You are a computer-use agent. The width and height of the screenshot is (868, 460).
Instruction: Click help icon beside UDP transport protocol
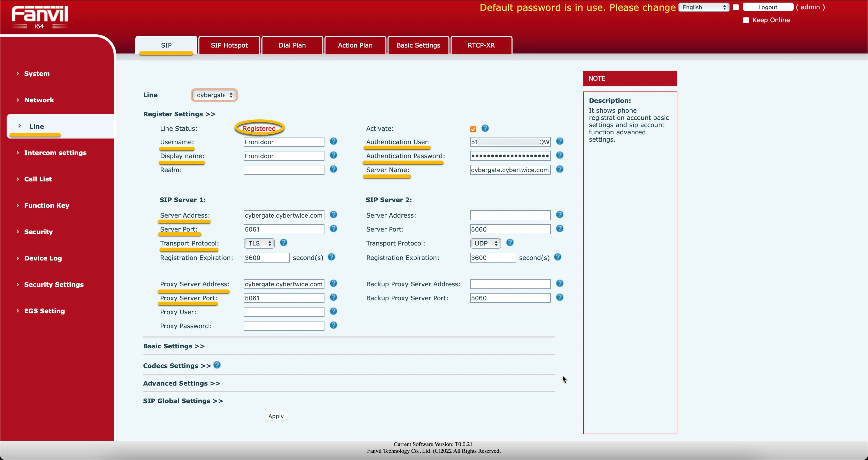point(510,243)
